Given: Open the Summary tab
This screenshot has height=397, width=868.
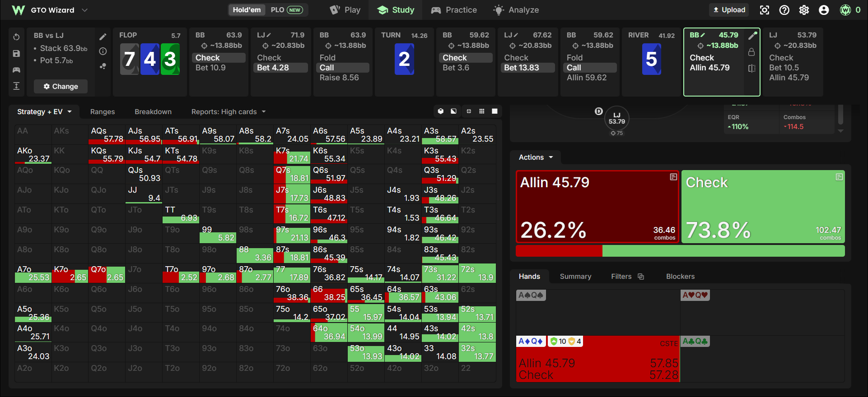Looking at the screenshot, I should [x=575, y=277].
